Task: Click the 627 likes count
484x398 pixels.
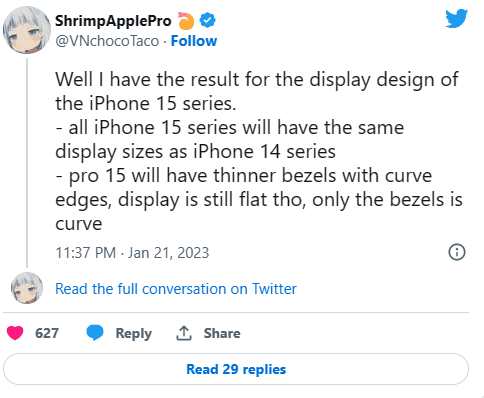Action: pyautogui.click(x=47, y=333)
